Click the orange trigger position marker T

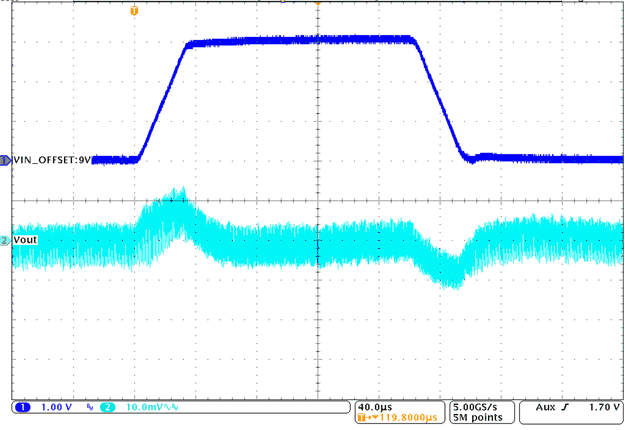[135, 10]
